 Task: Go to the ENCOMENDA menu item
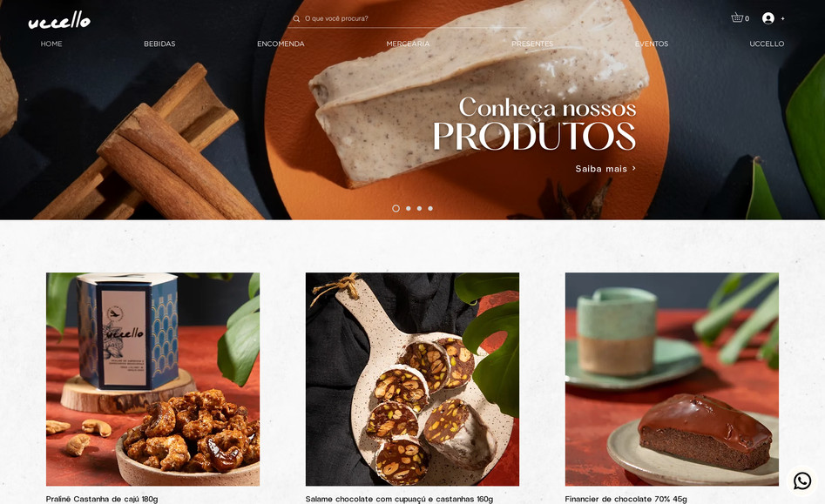click(x=281, y=44)
